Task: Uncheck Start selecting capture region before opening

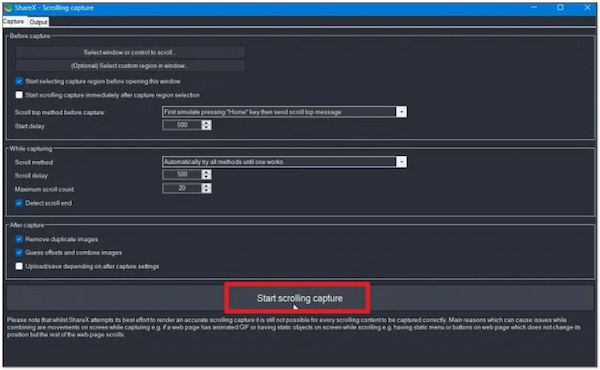Action: point(19,81)
